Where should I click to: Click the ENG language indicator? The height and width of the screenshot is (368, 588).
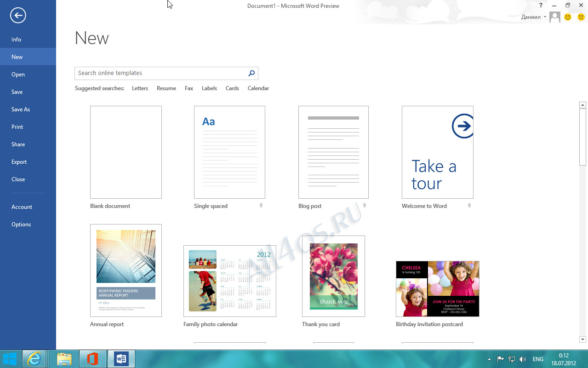pos(538,359)
